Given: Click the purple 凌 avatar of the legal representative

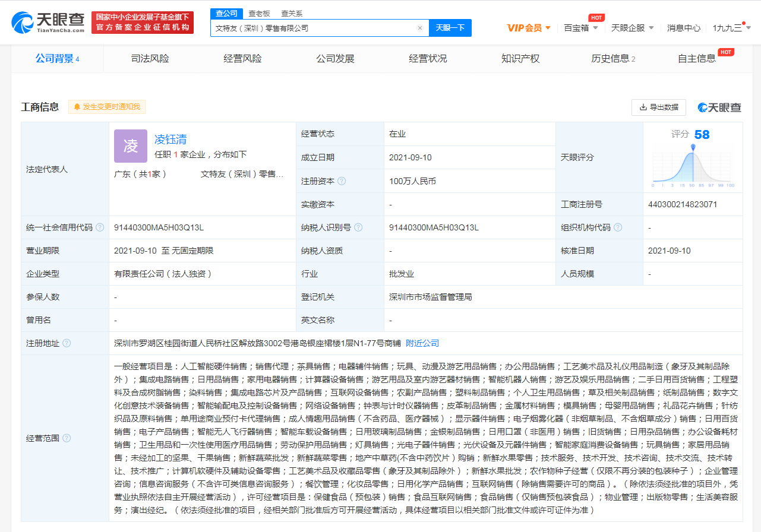Looking at the screenshot, I should click(131, 146).
